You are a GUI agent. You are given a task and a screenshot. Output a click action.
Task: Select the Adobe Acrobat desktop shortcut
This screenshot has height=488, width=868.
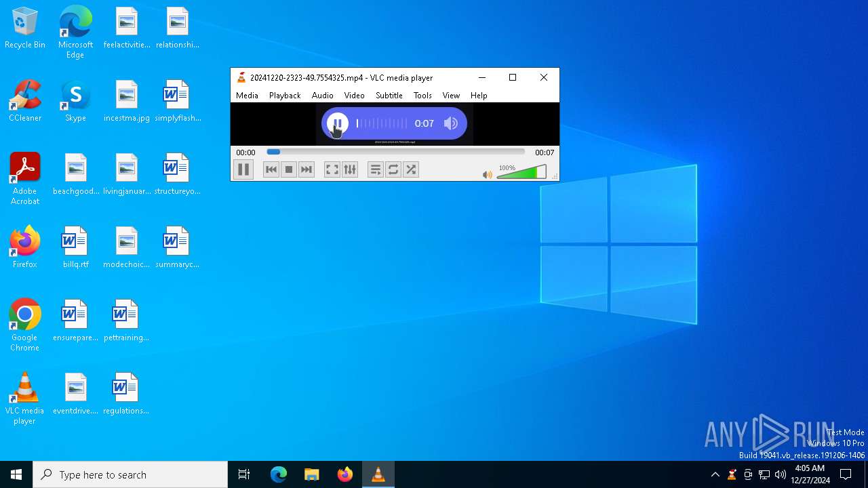[x=25, y=179]
